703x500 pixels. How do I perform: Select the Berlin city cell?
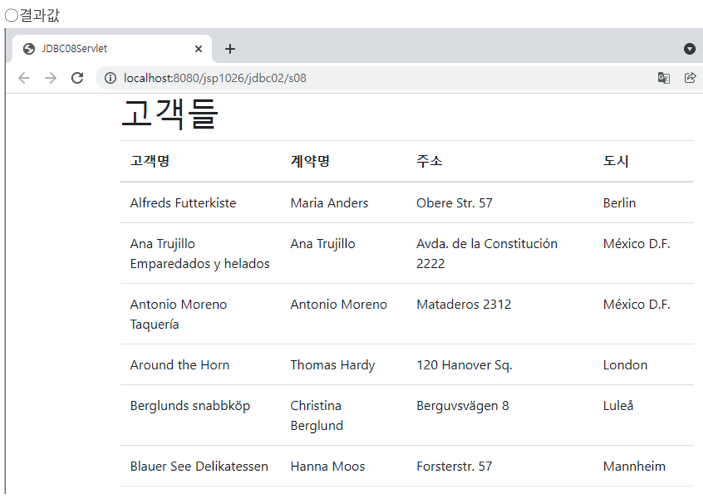point(619,203)
